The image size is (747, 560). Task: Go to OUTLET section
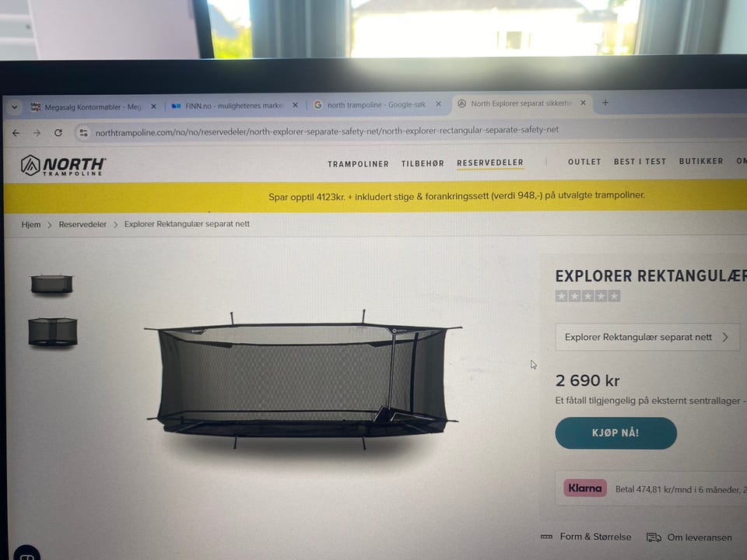pos(584,162)
